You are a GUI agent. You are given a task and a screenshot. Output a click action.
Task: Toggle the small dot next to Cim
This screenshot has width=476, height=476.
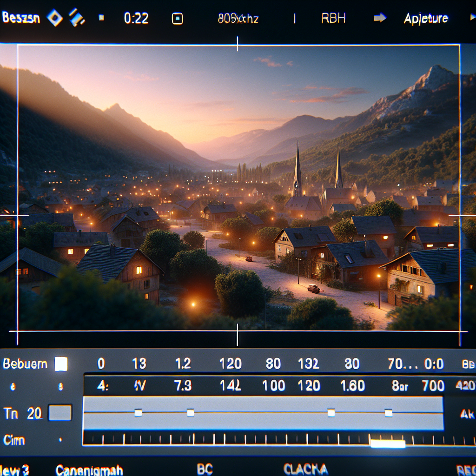pos(60,440)
